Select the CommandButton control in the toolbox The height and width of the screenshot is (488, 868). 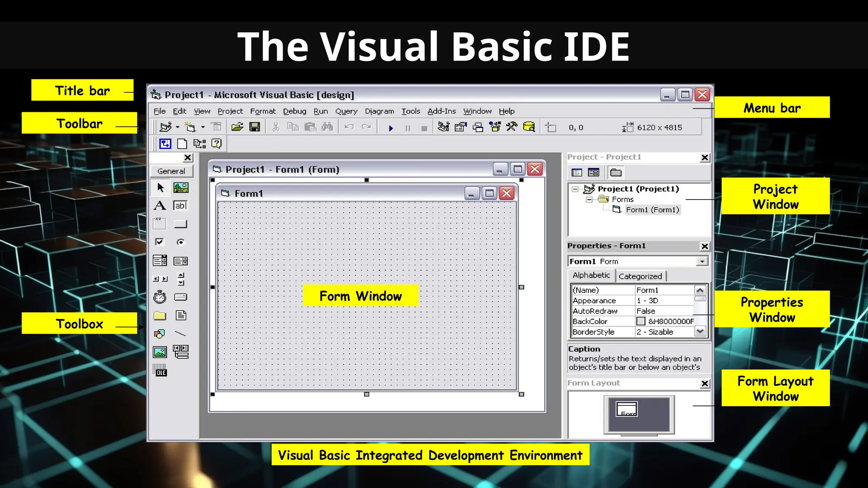click(x=181, y=224)
